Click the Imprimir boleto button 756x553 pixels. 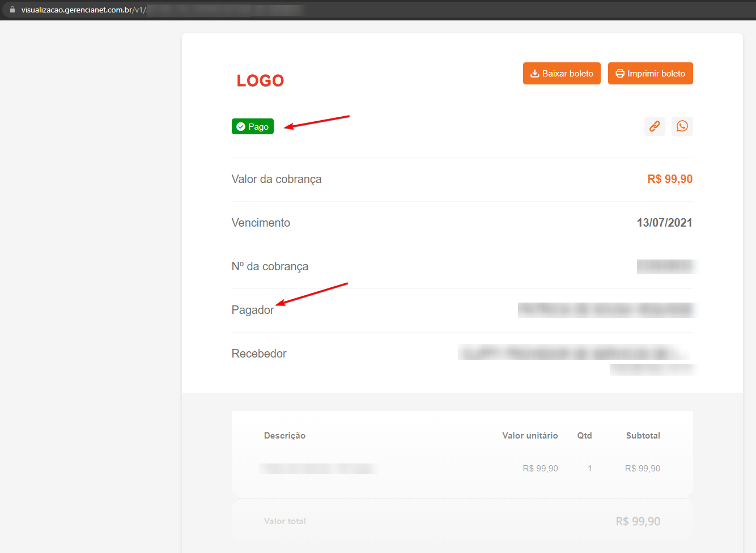[x=651, y=74]
